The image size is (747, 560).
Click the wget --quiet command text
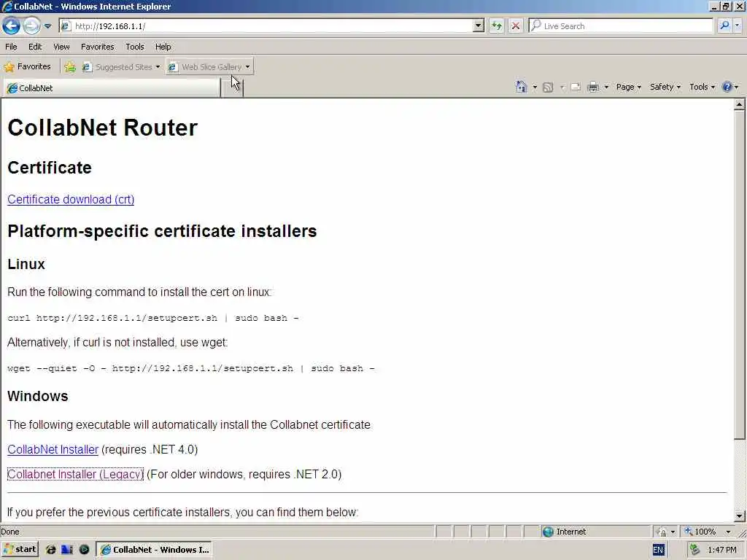click(191, 368)
